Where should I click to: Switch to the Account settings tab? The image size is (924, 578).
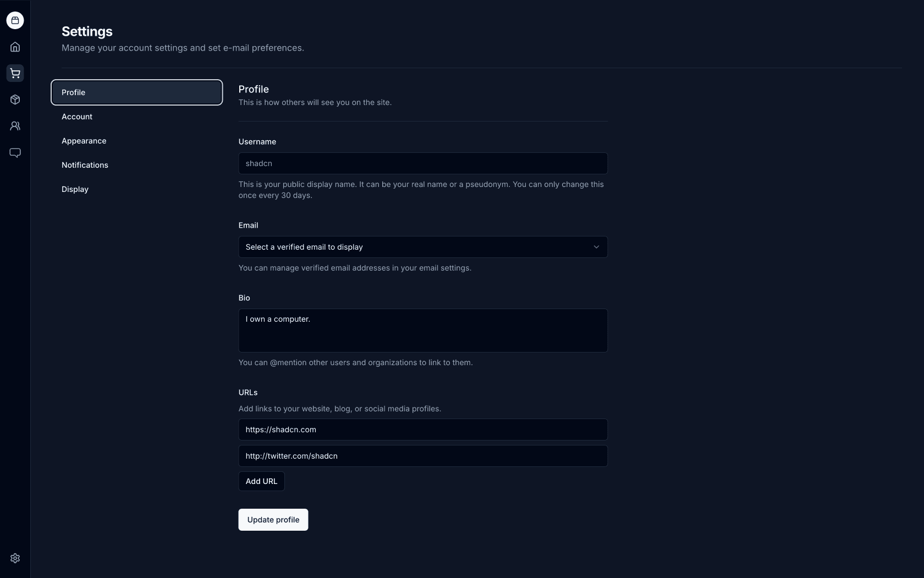pyautogui.click(x=77, y=117)
